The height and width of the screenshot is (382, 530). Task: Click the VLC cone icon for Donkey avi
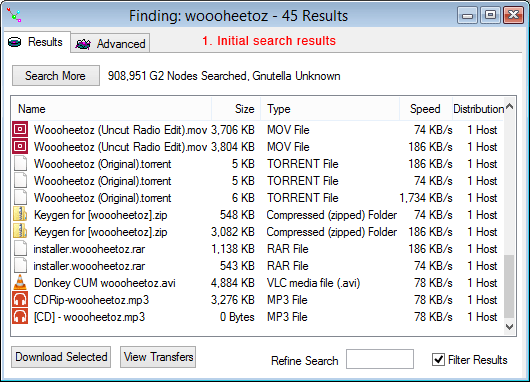(20, 282)
